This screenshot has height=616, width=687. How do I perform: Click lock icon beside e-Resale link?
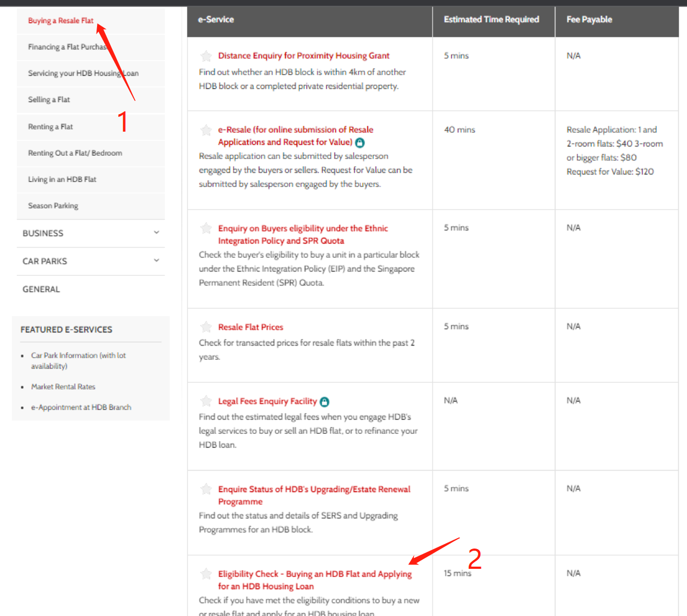pyautogui.click(x=360, y=143)
